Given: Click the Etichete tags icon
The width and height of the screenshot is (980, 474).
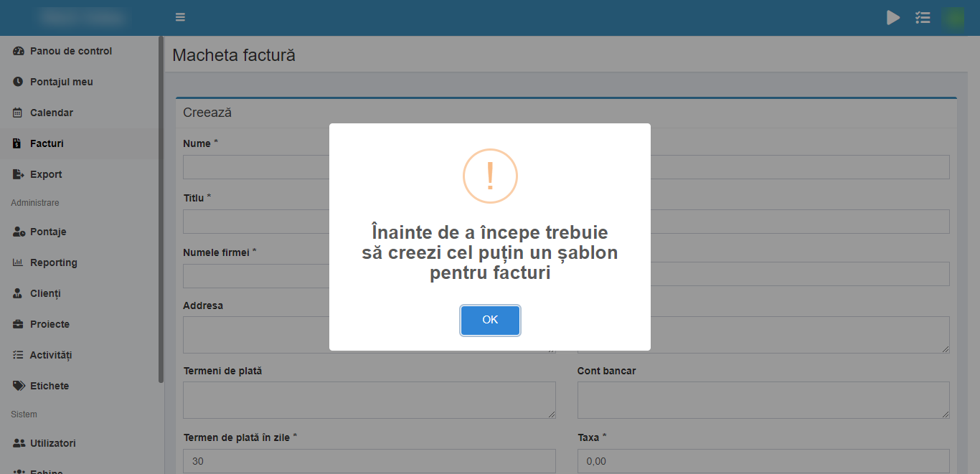Looking at the screenshot, I should (19, 386).
